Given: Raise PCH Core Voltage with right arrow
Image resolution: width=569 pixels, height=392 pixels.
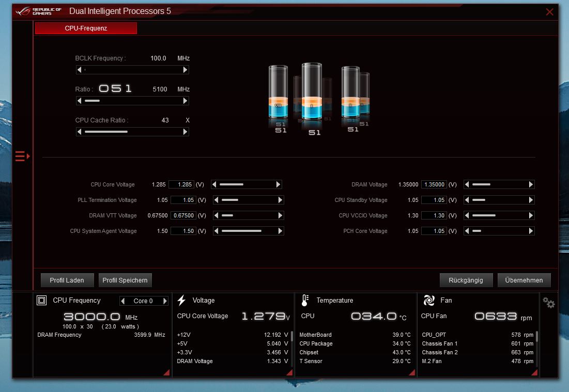Looking at the screenshot, I should pos(531,231).
